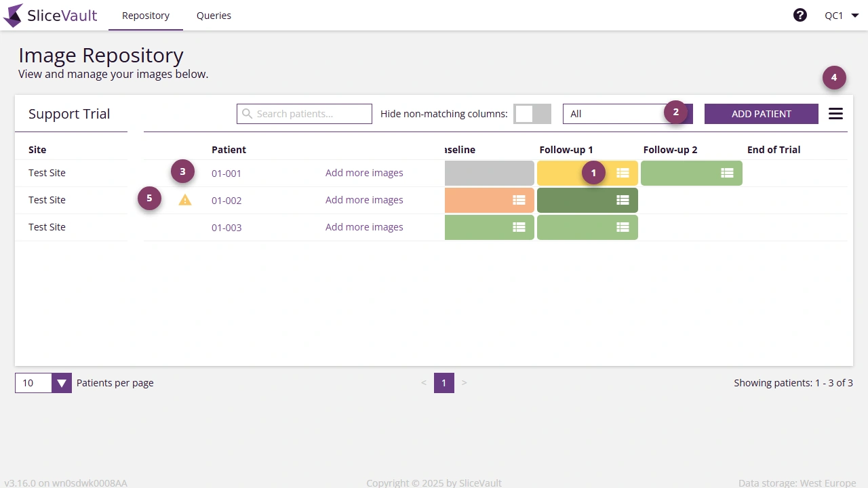Open the QC1 account dropdown
The width and height of the screenshot is (868, 488).
coord(840,15)
